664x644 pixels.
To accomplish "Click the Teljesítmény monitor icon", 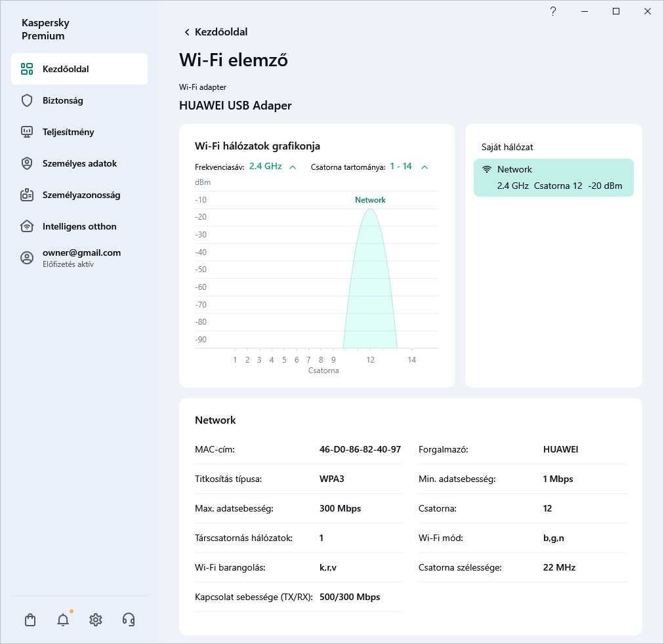I will coord(27,132).
